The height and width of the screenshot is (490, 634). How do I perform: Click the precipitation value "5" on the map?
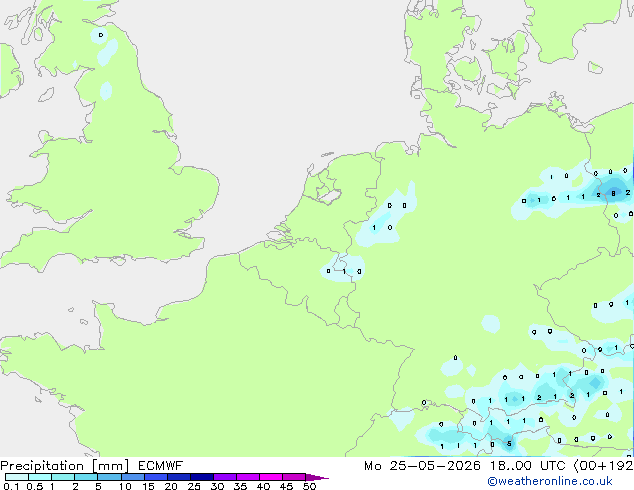point(509,444)
